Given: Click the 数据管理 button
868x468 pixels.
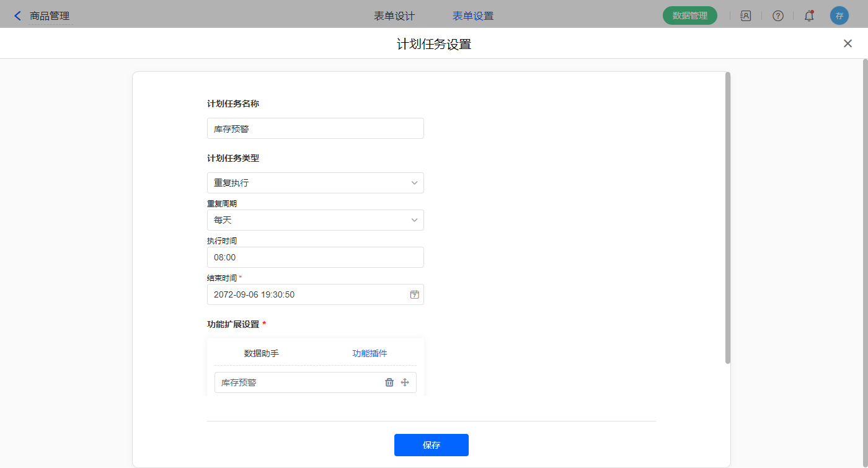Looking at the screenshot, I should click(689, 16).
